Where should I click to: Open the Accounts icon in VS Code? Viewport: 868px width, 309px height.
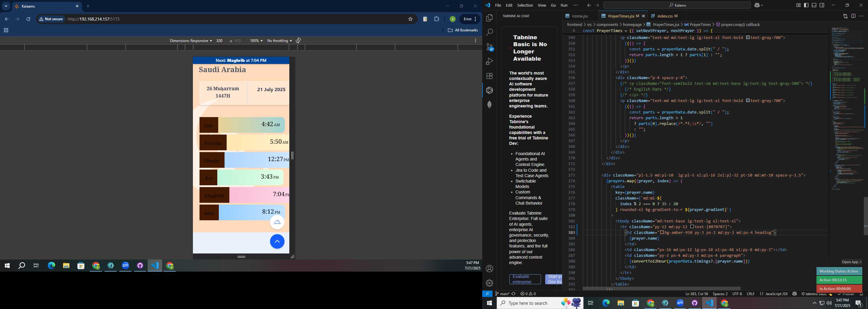(489, 269)
